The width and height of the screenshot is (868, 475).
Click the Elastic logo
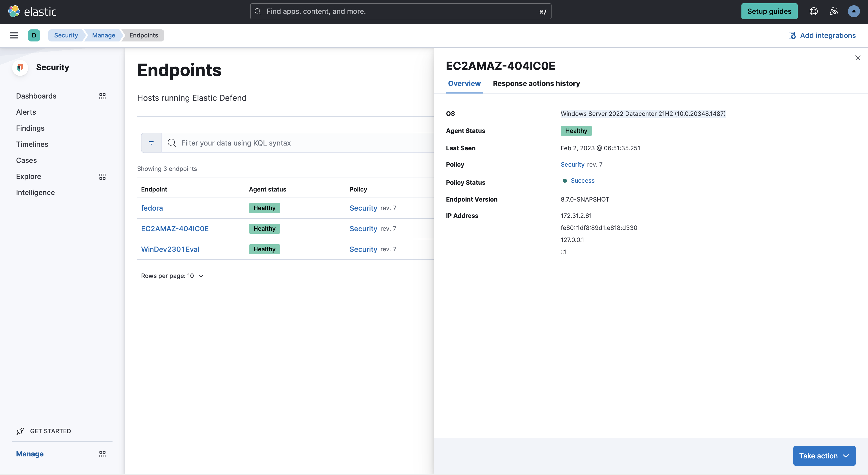click(33, 11)
